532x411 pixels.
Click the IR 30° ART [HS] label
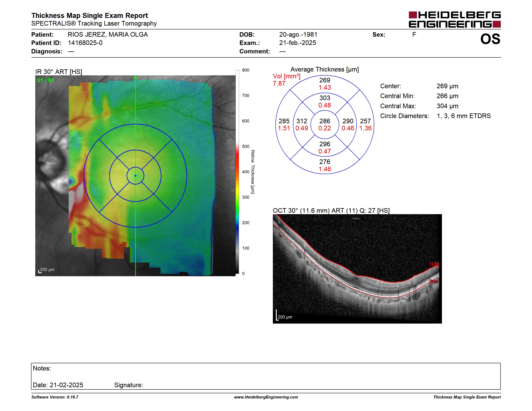click(x=59, y=72)
